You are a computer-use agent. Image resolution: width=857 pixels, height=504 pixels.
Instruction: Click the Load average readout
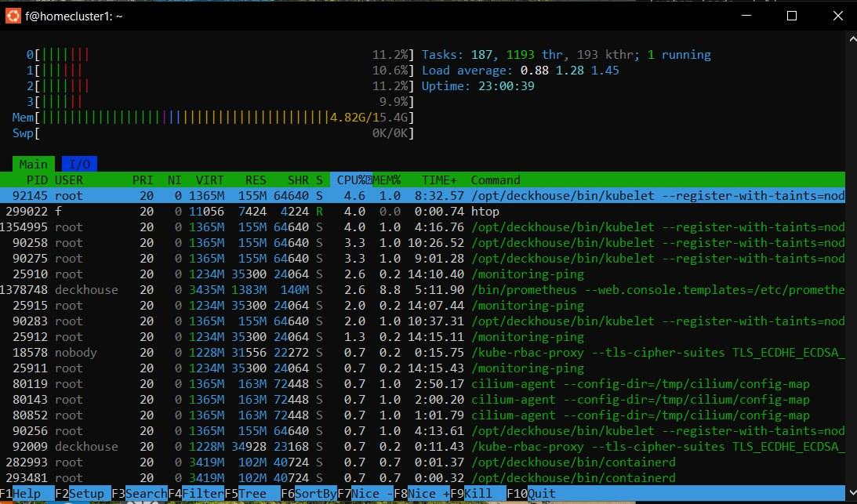(521, 71)
